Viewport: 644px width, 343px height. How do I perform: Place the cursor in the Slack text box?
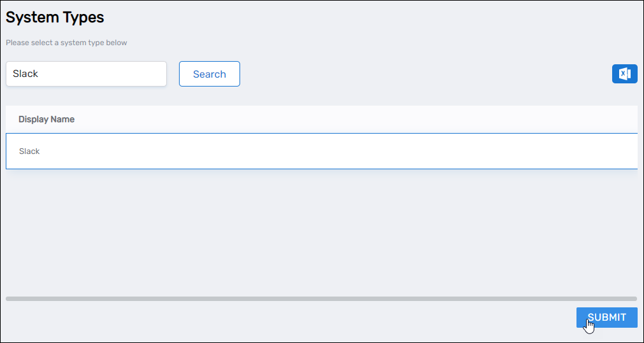click(86, 74)
